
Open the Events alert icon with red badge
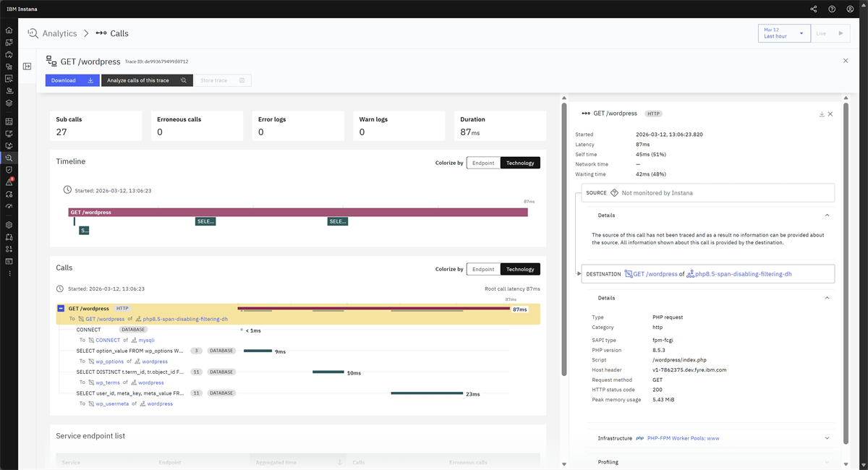[9, 182]
